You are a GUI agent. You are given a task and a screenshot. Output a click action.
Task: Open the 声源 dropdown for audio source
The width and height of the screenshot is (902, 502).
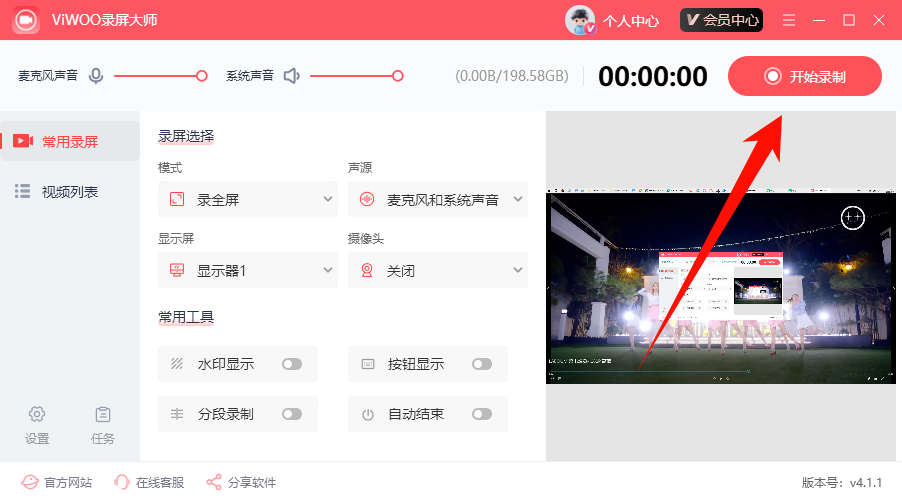pos(438,200)
